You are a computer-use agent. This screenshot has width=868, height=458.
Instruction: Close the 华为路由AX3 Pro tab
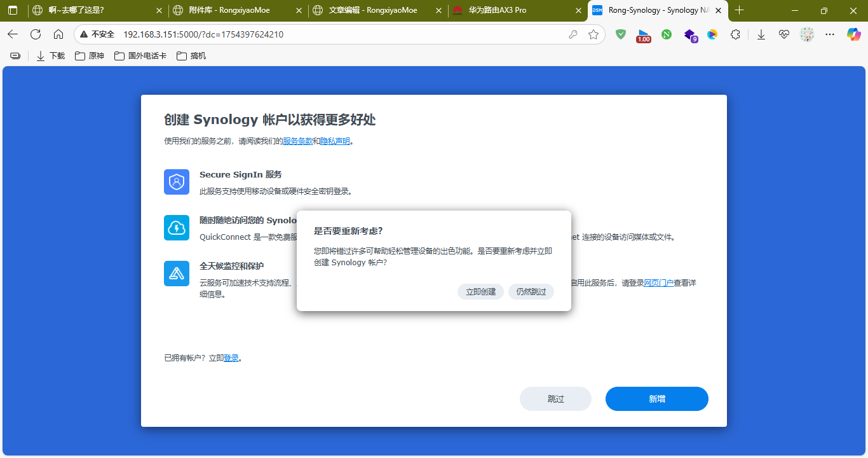coord(578,10)
